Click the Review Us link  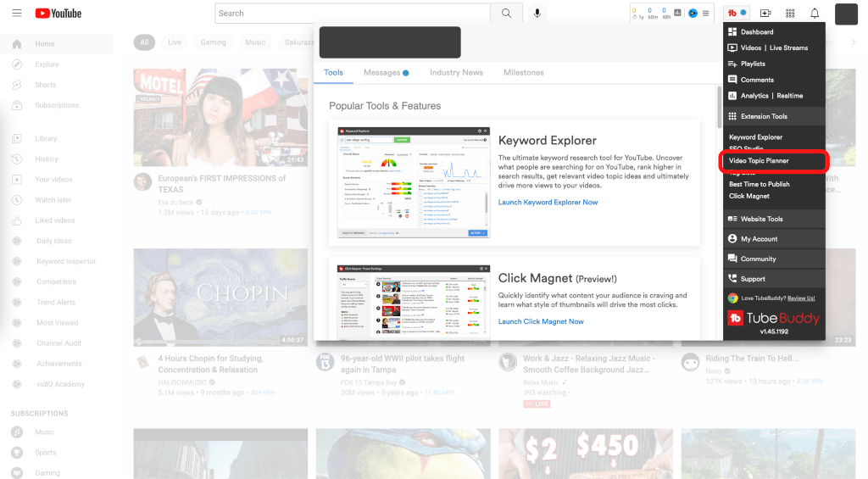tap(801, 298)
